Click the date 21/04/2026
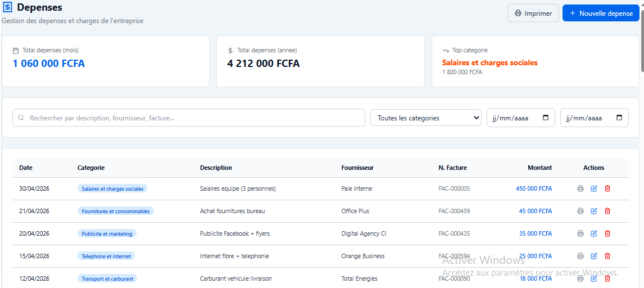Image resolution: width=644 pixels, height=288 pixels. pyautogui.click(x=34, y=211)
